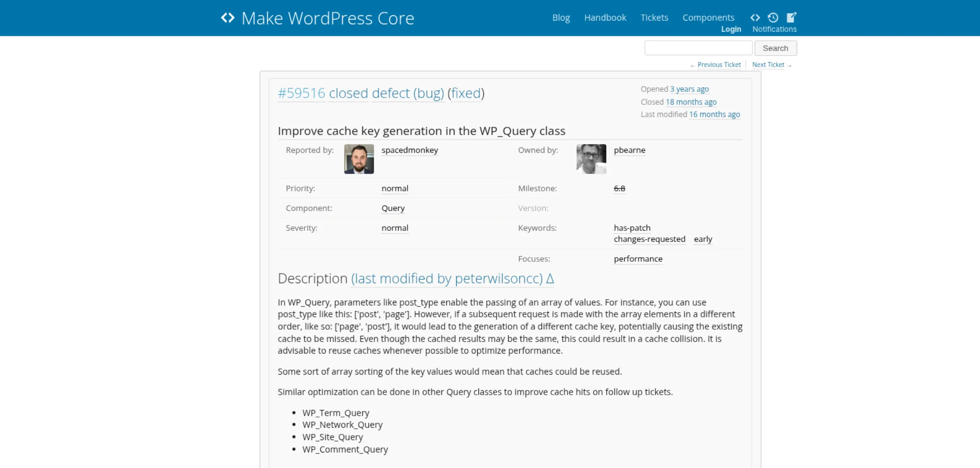Click the Component 'Query' link
Screen dimensions: 980x468
pyautogui.click(x=393, y=208)
